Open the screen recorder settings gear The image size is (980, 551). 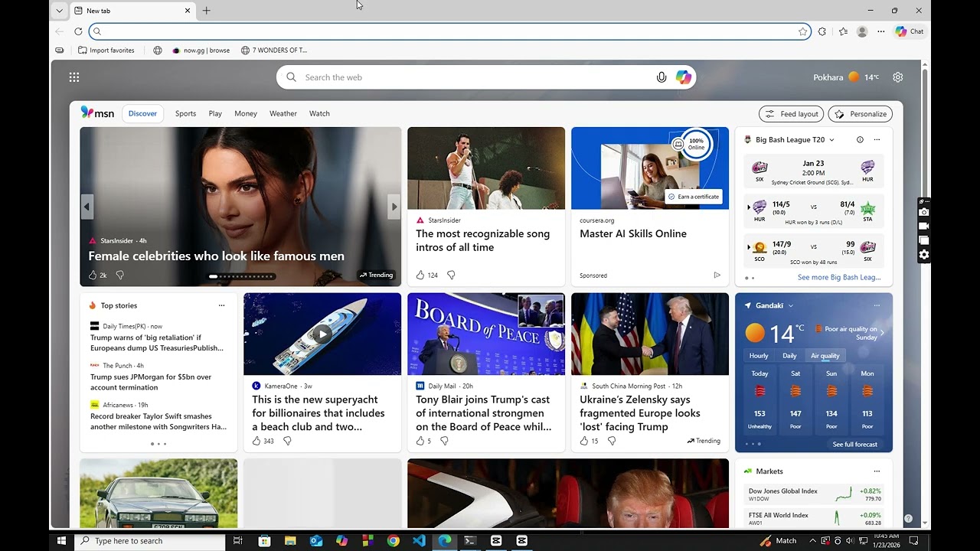pyautogui.click(x=924, y=255)
